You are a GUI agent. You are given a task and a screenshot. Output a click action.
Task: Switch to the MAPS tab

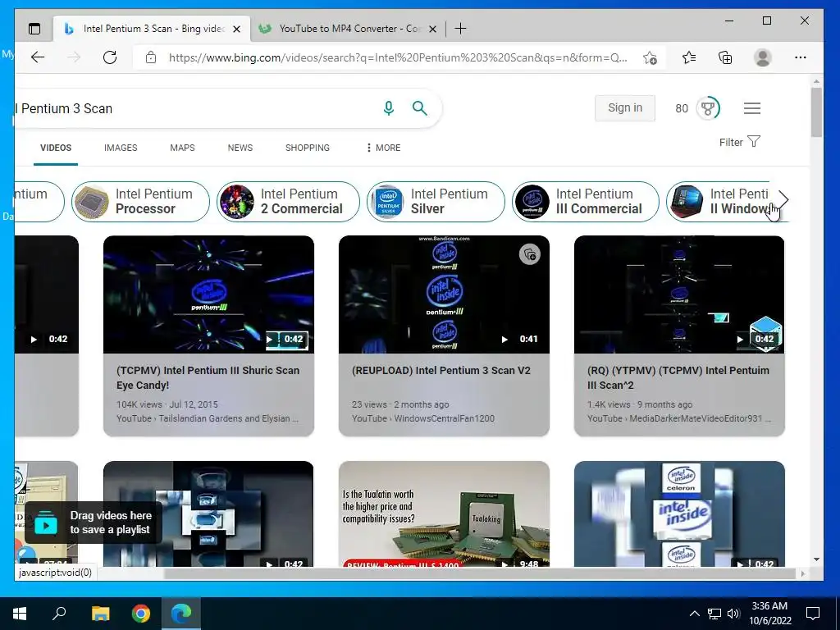point(182,148)
